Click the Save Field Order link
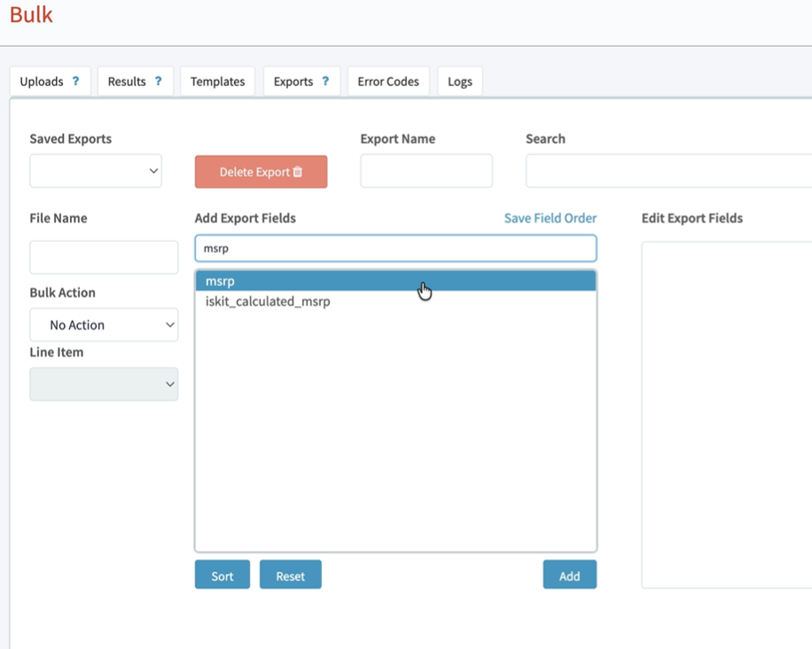812x649 pixels. 550,218
